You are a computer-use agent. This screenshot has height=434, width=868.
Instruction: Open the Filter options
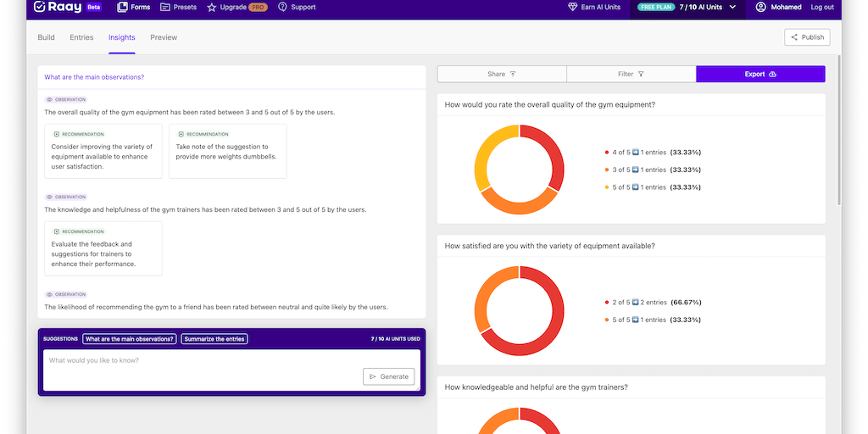(x=631, y=75)
